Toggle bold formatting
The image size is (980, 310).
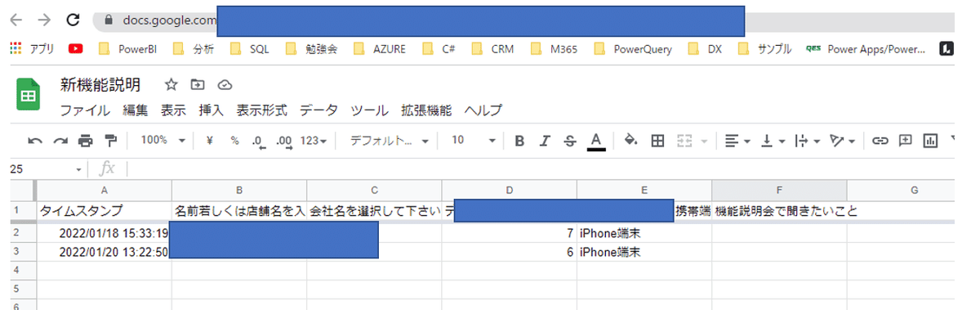(x=519, y=141)
